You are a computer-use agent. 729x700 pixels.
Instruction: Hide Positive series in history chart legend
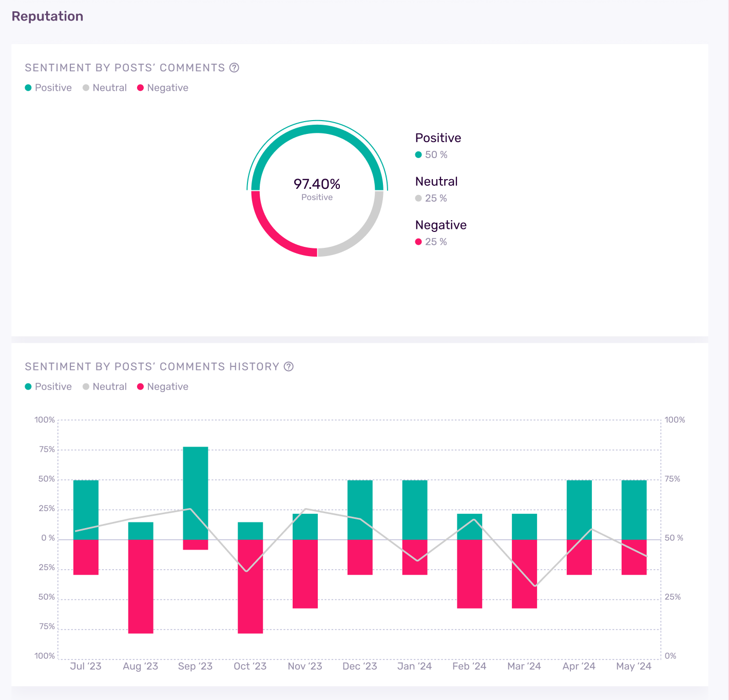(x=48, y=386)
